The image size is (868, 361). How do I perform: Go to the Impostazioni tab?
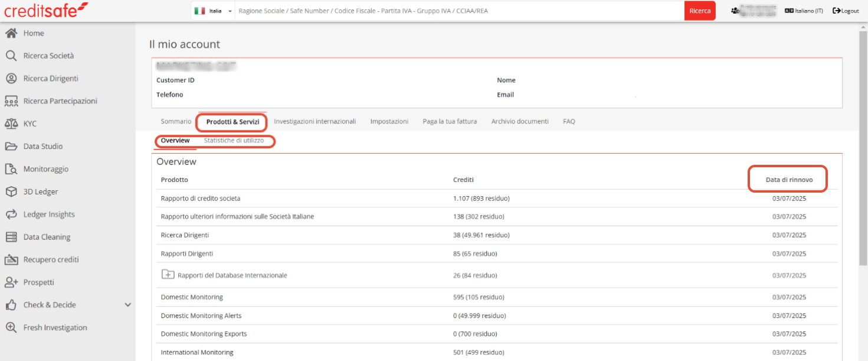coord(389,121)
